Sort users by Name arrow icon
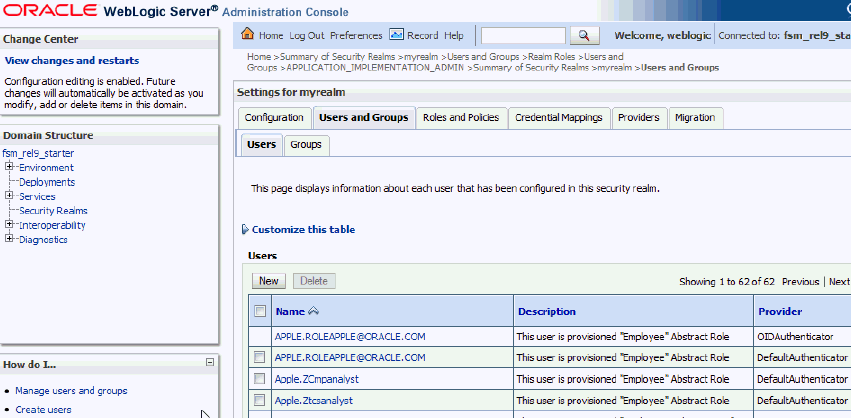This screenshot has width=851, height=418. click(313, 312)
